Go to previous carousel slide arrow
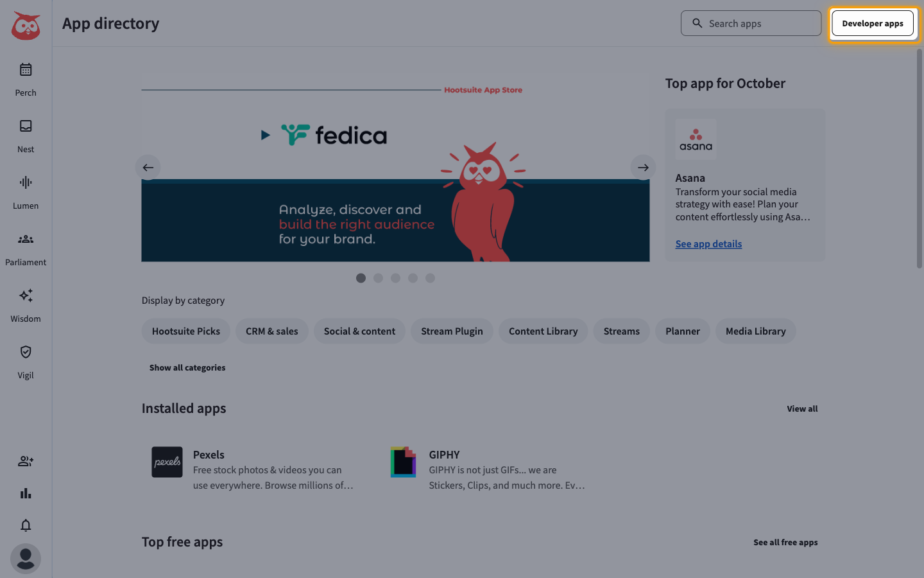 (148, 168)
